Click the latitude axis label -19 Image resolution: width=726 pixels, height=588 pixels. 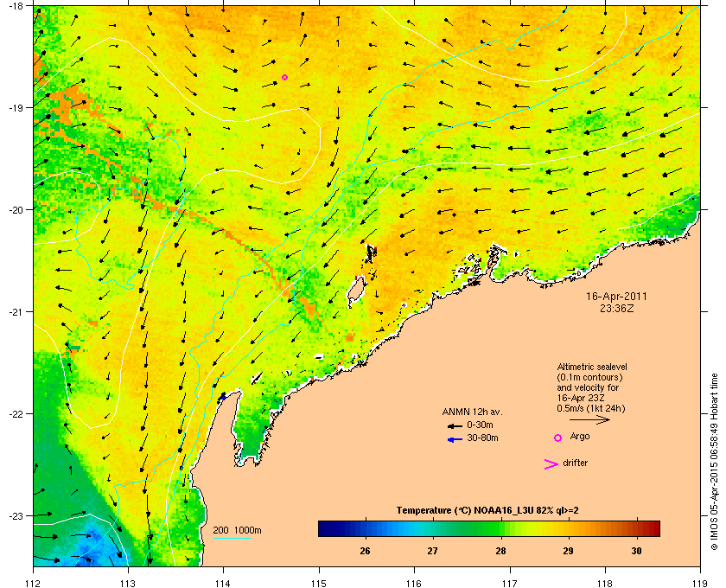tap(16, 108)
